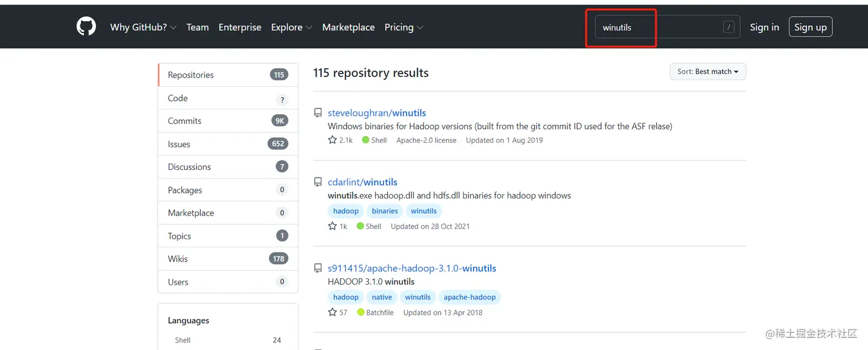Open s911415/apache-hadoop-3.1.0-winutils repository
868x350 pixels.
tap(412, 268)
